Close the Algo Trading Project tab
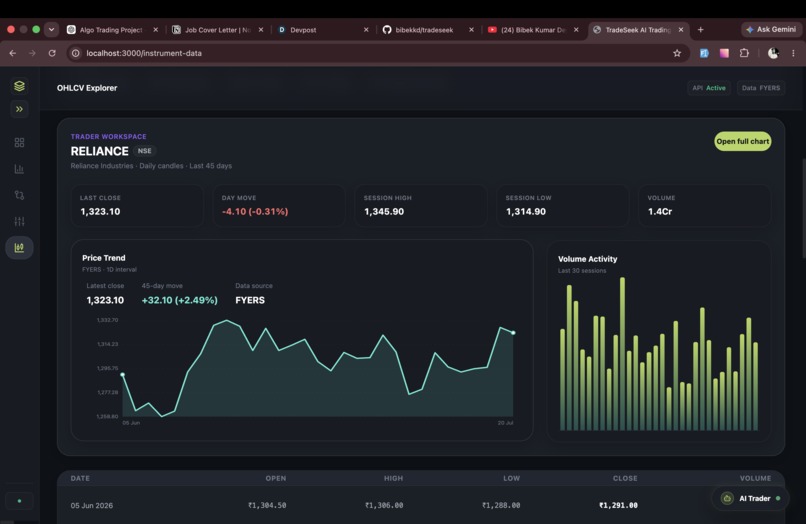 156,30
